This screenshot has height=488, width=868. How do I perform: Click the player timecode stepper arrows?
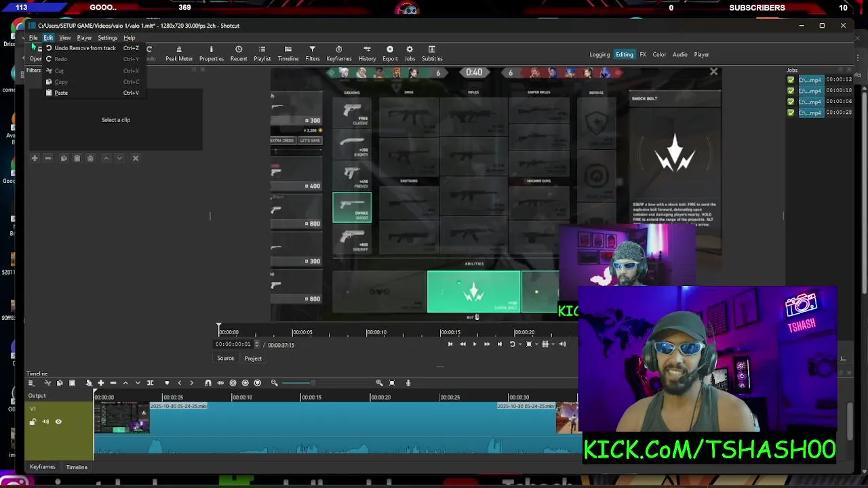[256, 344]
